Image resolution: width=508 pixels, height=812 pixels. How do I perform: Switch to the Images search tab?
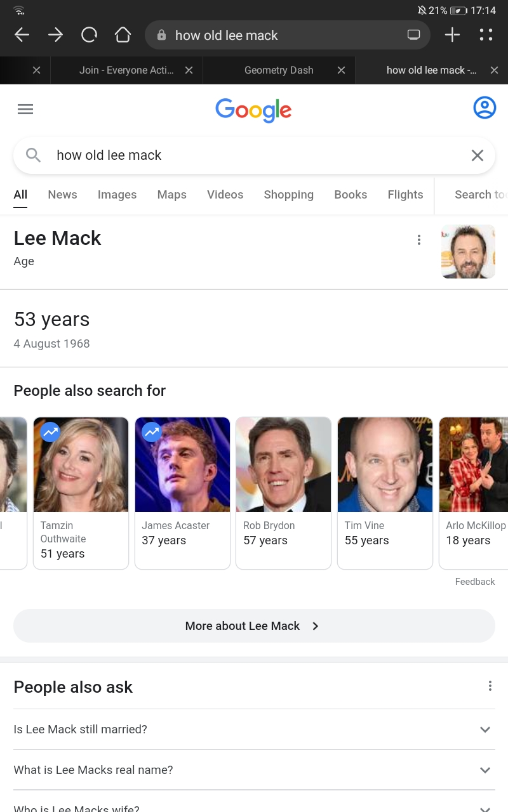click(x=117, y=195)
